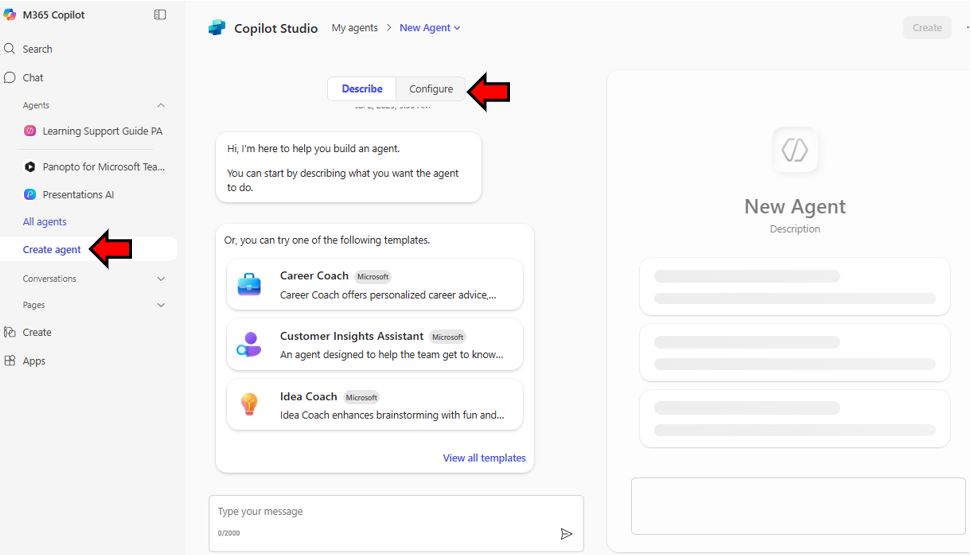Viewport: 971px width, 555px height.
Task: Collapse the Agents section chevron
Action: [x=161, y=105]
